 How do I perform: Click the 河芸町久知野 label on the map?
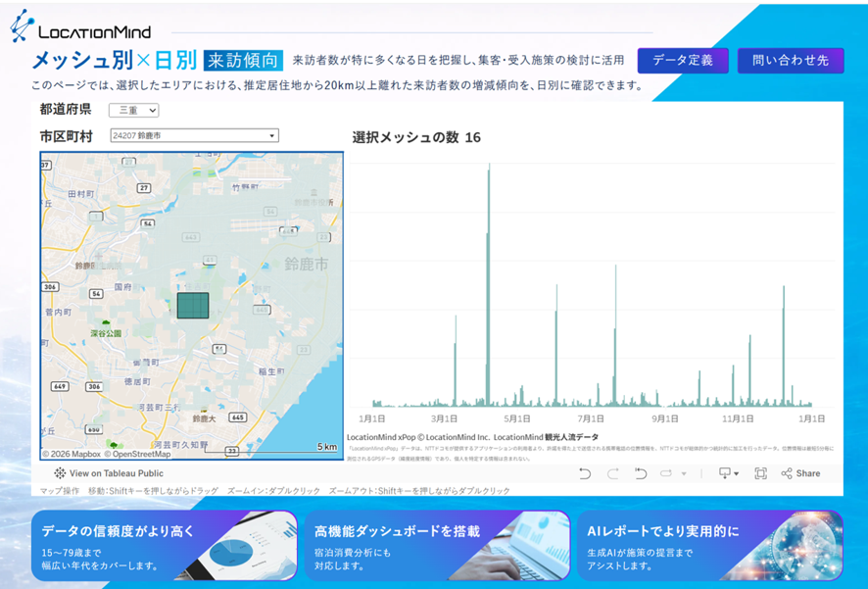click(181, 445)
